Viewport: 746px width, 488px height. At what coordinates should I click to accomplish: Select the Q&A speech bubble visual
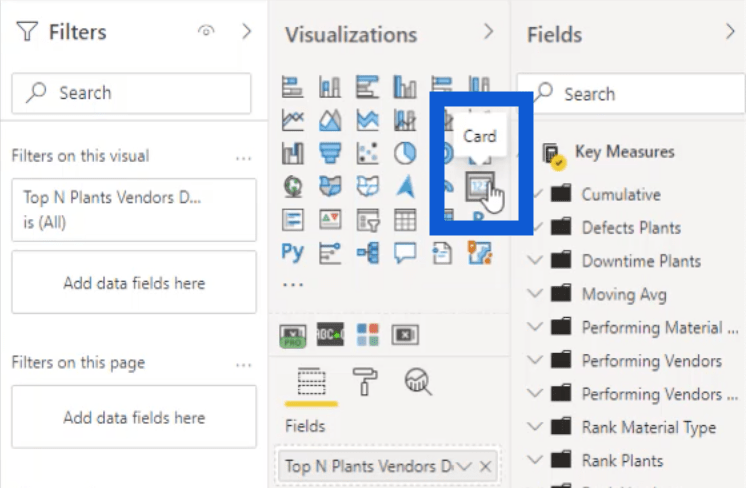(x=405, y=253)
